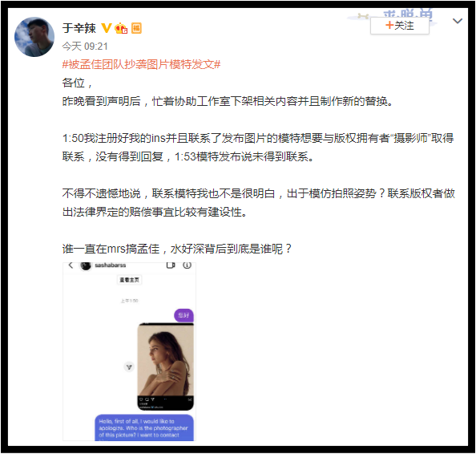Click the orange V verification badge
The height and width of the screenshot is (454, 476).
[106, 28]
